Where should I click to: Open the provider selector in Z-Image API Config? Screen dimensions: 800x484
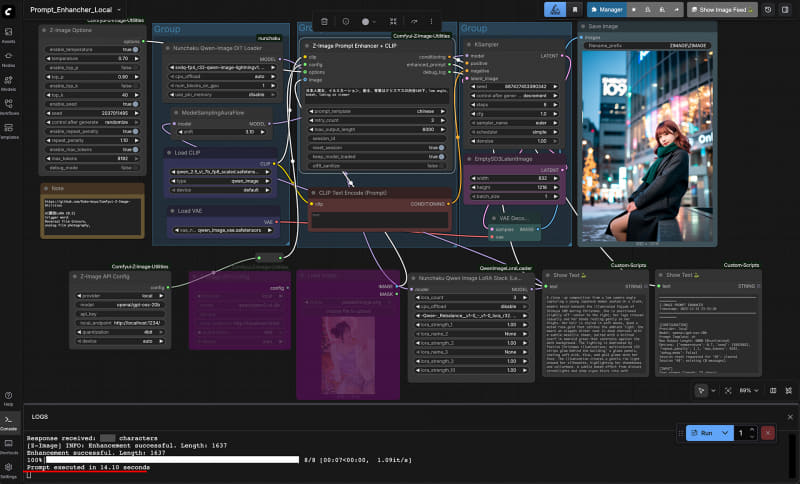pos(120,296)
